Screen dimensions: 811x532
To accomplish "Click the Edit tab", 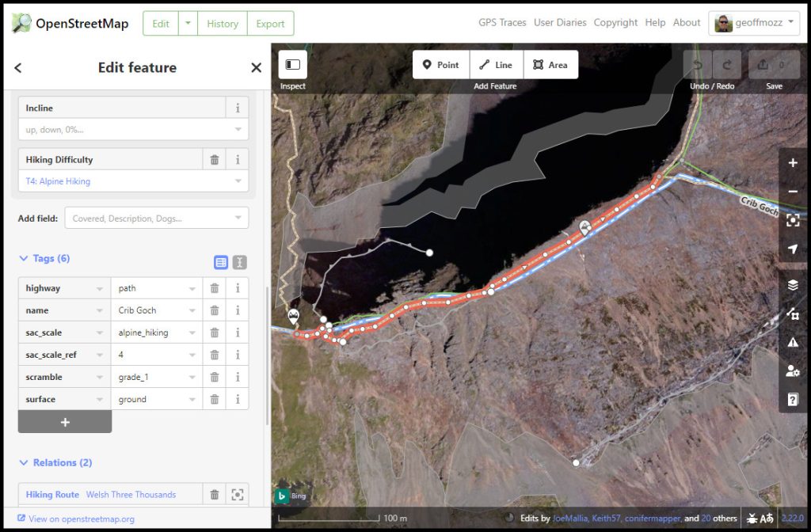I will point(161,24).
